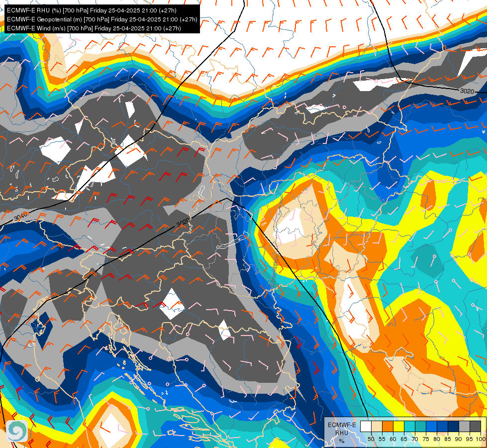This screenshot has width=487, height=448.
Task: Click the legend tick value 55
Action: [x=382, y=439]
